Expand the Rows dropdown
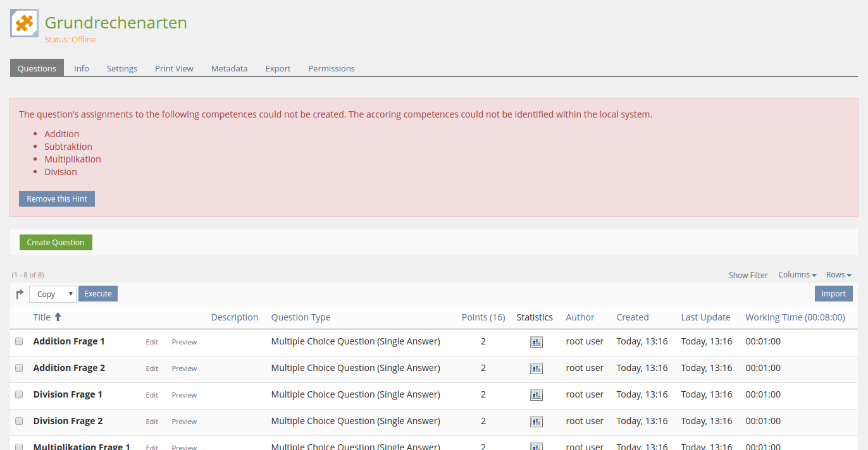 [838, 275]
